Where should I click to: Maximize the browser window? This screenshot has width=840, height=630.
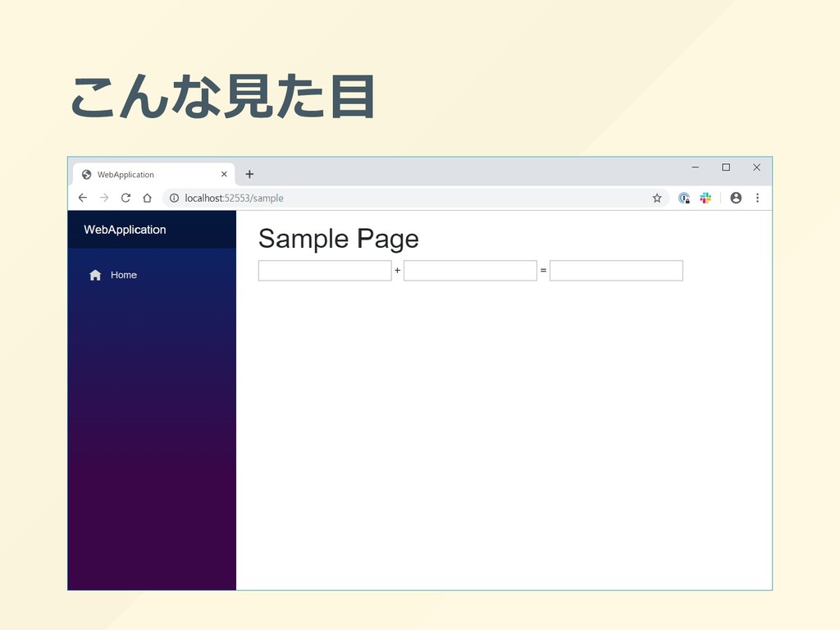[x=726, y=167]
